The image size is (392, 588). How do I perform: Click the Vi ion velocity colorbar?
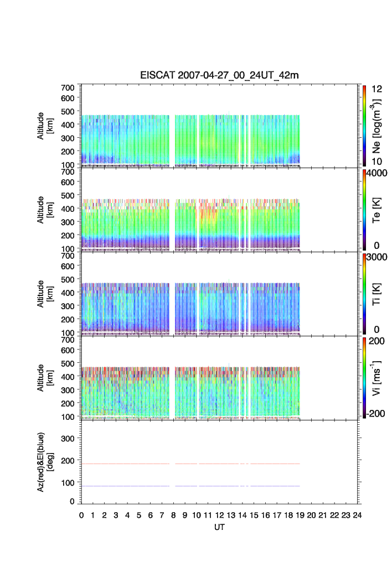point(364,378)
